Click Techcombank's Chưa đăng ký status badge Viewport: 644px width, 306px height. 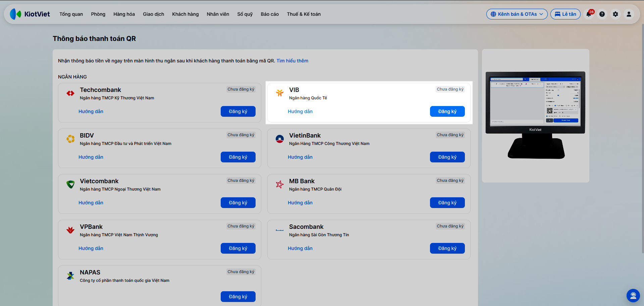(241, 89)
